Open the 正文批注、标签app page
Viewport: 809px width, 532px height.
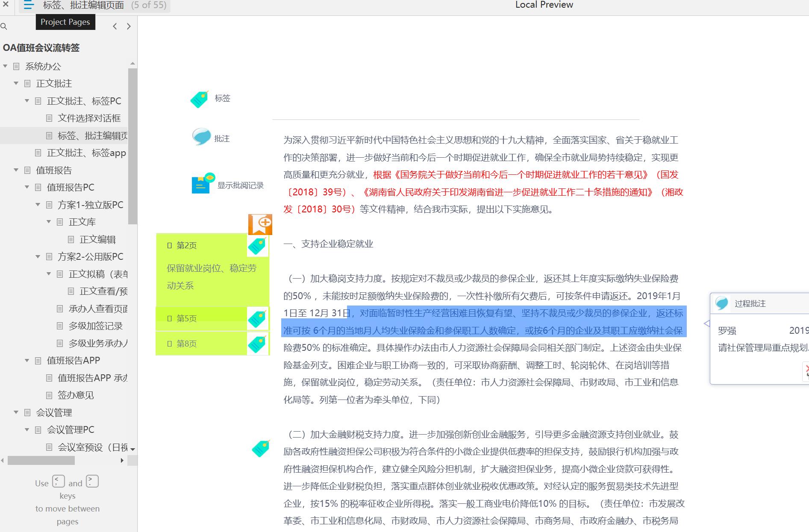pyautogui.click(x=86, y=153)
